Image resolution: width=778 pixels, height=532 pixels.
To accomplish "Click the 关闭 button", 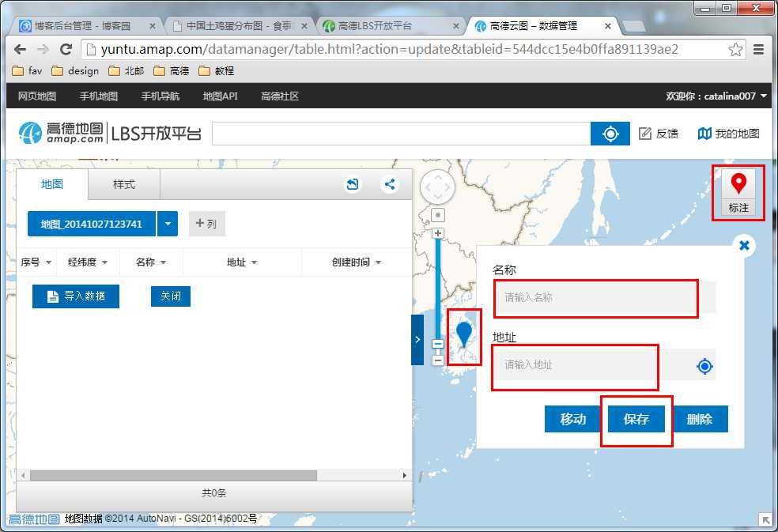I will [x=171, y=296].
